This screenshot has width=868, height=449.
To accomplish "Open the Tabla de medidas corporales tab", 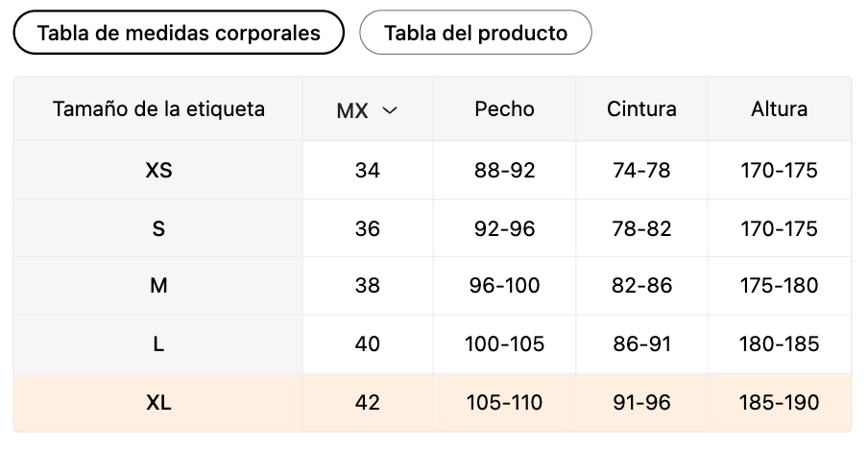I will click(179, 33).
